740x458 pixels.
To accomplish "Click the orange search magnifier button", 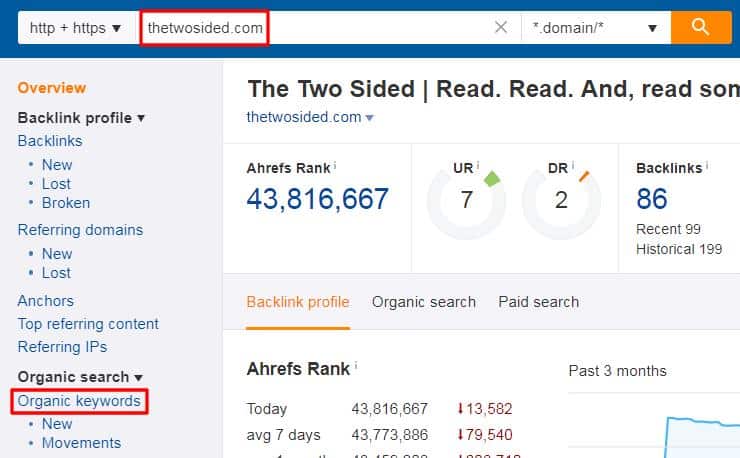I will point(701,27).
